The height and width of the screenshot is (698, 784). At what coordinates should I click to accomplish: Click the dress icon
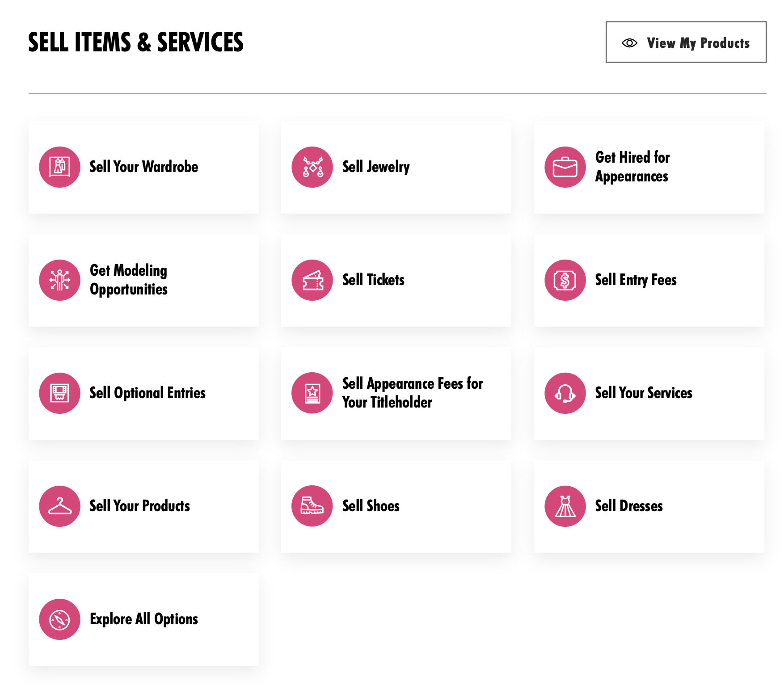[565, 506]
